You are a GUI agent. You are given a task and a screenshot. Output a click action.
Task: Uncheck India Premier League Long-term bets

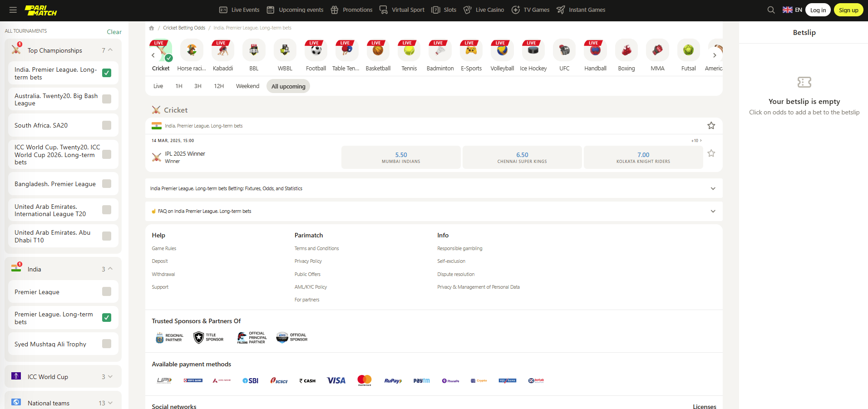point(107,73)
